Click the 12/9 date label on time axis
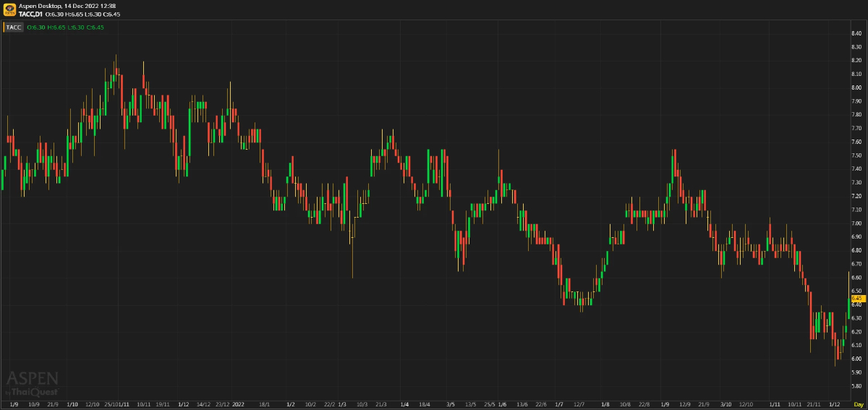Viewport: 868px width, 410px height. [x=685, y=404]
